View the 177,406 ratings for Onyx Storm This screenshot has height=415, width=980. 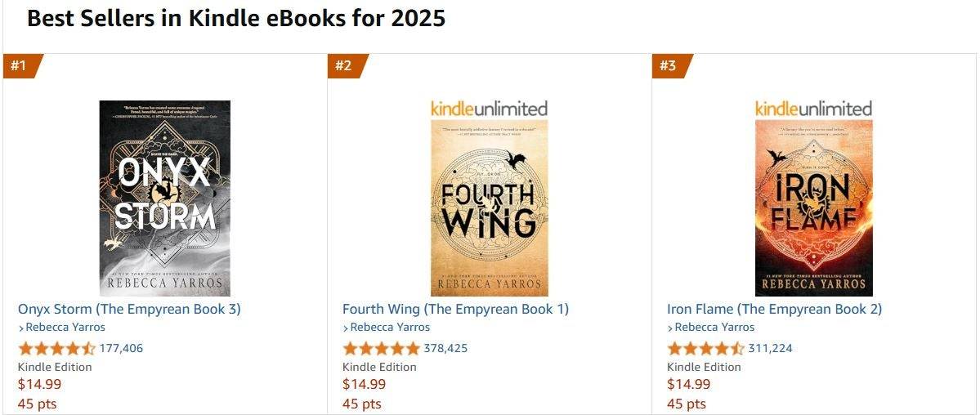[121, 349]
